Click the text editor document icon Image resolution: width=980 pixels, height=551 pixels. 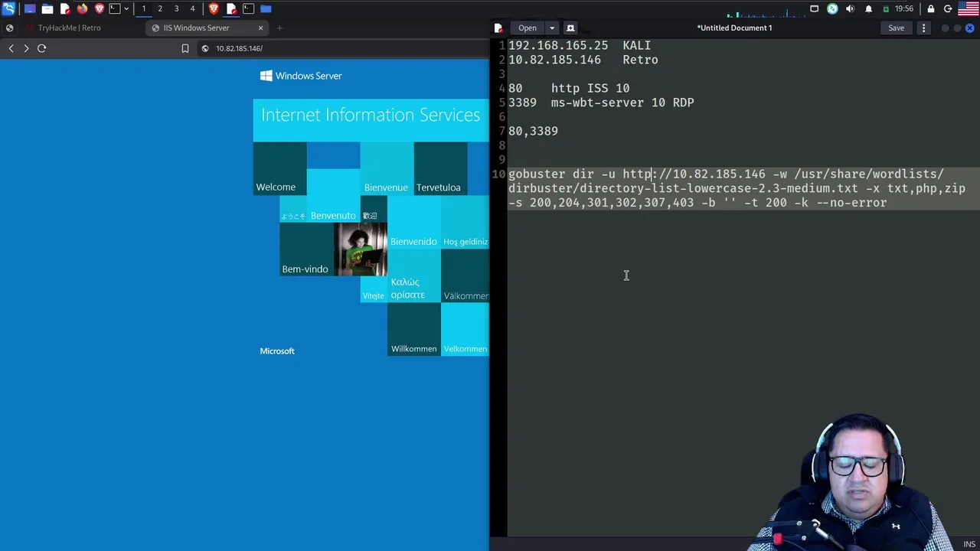tap(499, 28)
